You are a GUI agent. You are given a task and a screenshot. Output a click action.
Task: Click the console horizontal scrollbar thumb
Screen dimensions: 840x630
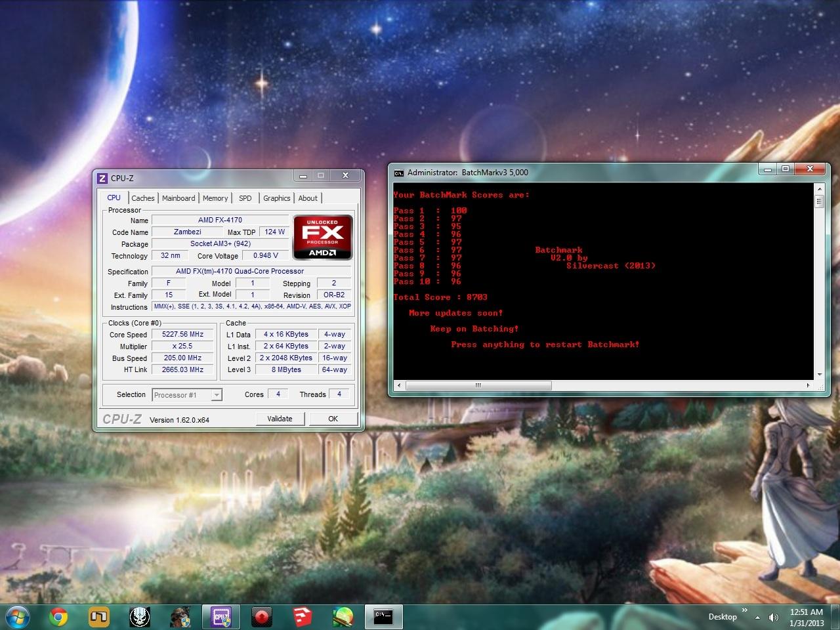477,385
